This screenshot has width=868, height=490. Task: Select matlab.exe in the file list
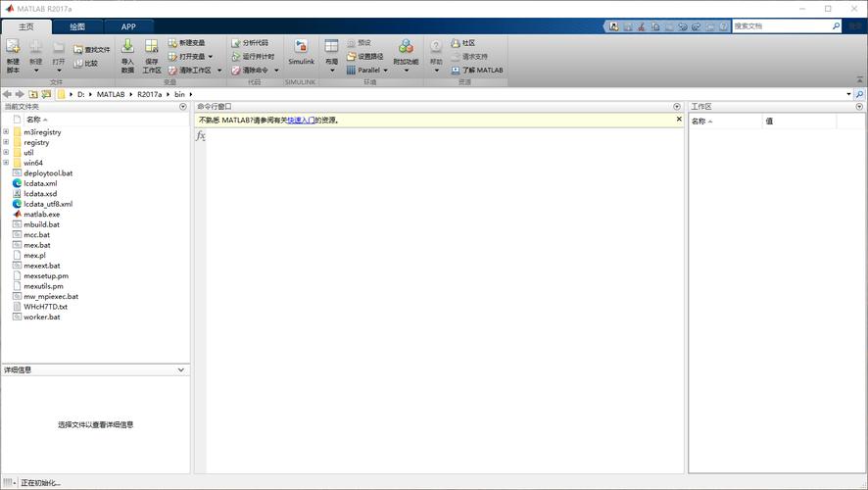(41, 214)
